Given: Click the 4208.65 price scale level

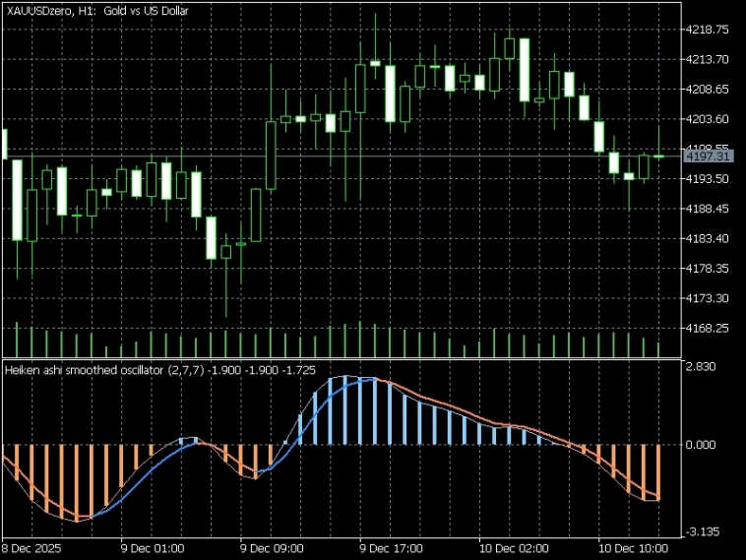Looking at the screenshot, I should [708, 90].
